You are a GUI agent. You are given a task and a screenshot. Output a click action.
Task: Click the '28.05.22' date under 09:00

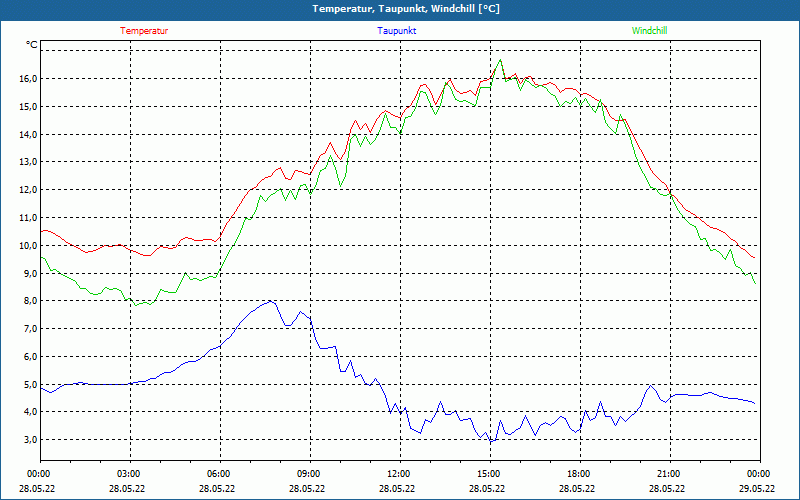[x=307, y=488]
